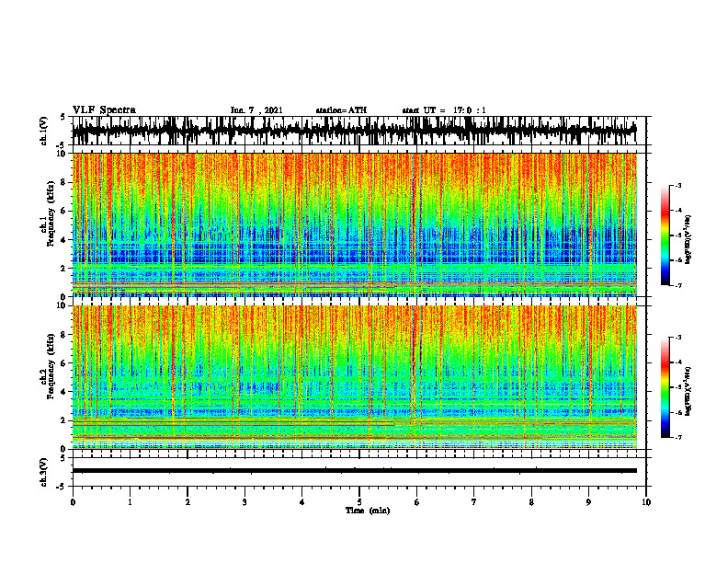Click inside the ch.1 spectrogram plot

point(354,224)
